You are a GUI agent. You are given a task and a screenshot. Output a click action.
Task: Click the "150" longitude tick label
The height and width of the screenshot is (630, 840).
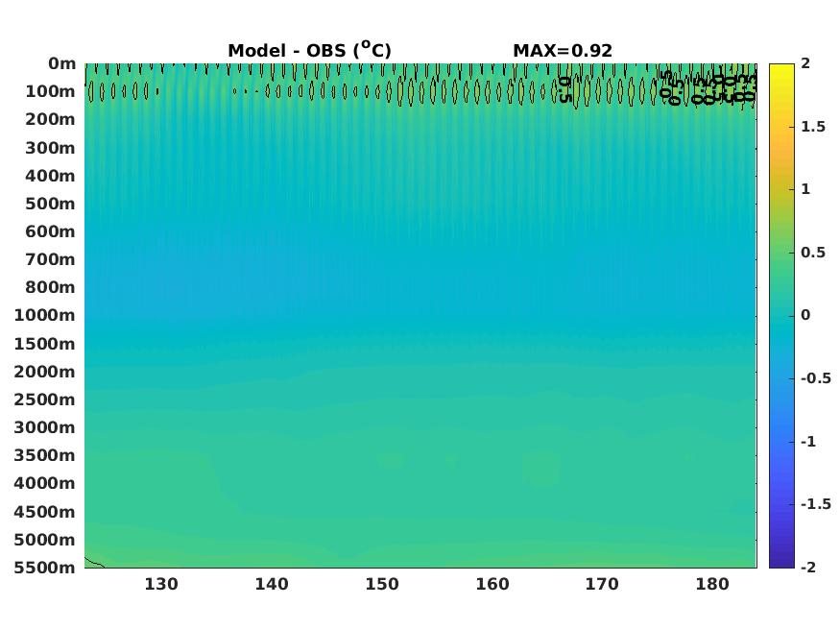[x=382, y=584]
